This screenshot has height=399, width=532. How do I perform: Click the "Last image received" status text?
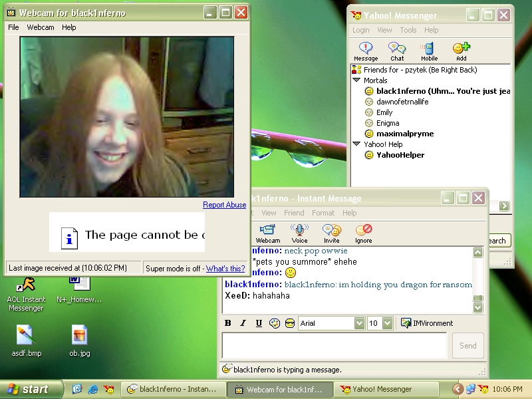pyautogui.click(x=68, y=268)
